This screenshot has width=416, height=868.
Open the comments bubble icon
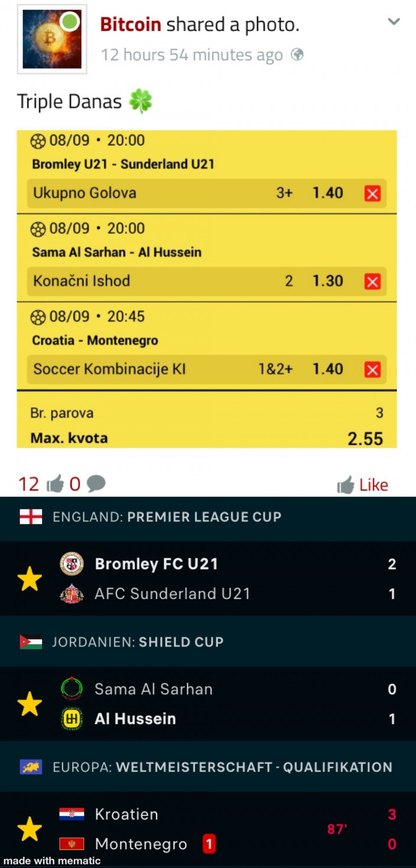(x=96, y=483)
